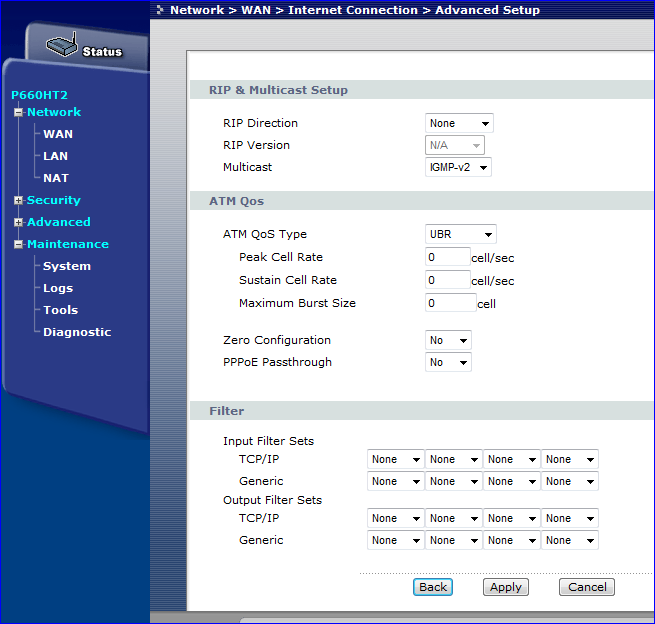The width and height of the screenshot is (655, 624).
Task: Open the ATM QoS Type dropdown
Action: pos(461,234)
